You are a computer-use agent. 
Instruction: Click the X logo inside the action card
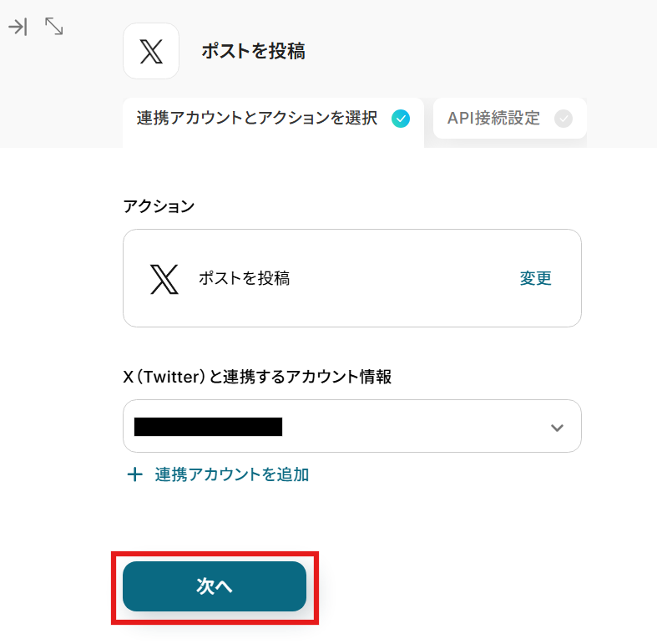point(164,278)
